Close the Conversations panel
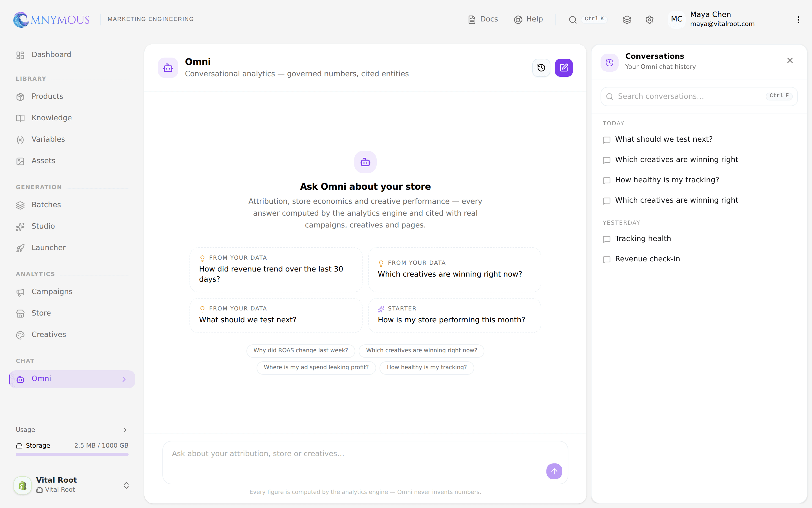The width and height of the screenshot is (812, 508). pyautogui.click(x=790, y=60)
